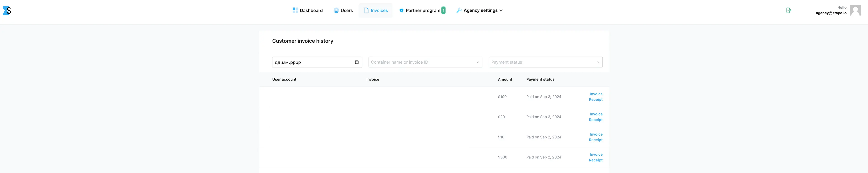Open the Dashboard tab
The image size is (868, 173).
tap(308, 10)
